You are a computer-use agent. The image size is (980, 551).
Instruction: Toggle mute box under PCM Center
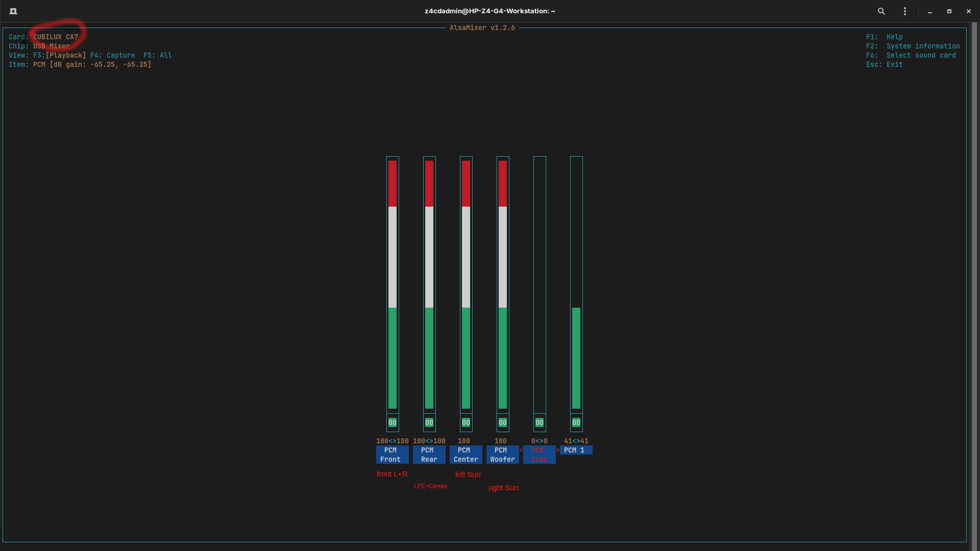pos(466,422)
